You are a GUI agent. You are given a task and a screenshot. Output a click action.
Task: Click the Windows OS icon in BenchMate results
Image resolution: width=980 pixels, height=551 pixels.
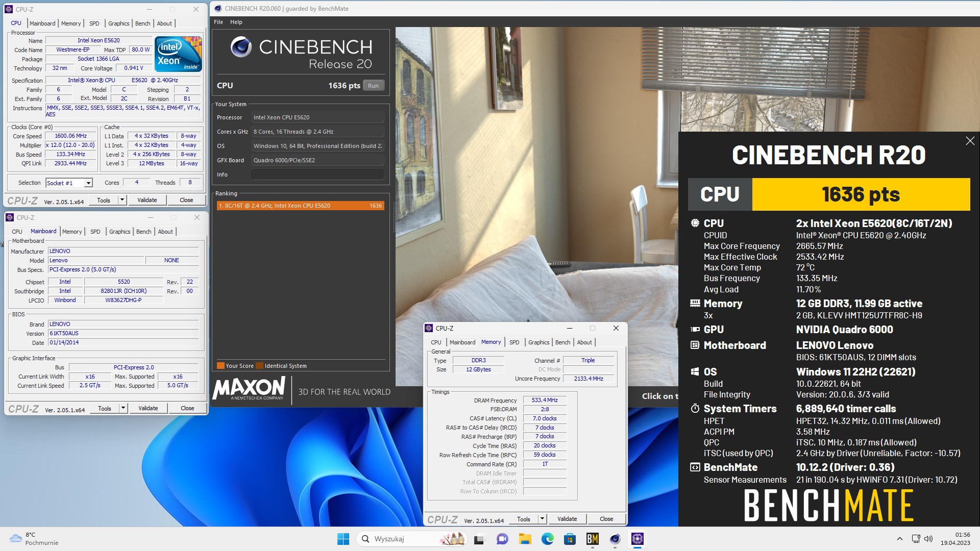[695, 372]
